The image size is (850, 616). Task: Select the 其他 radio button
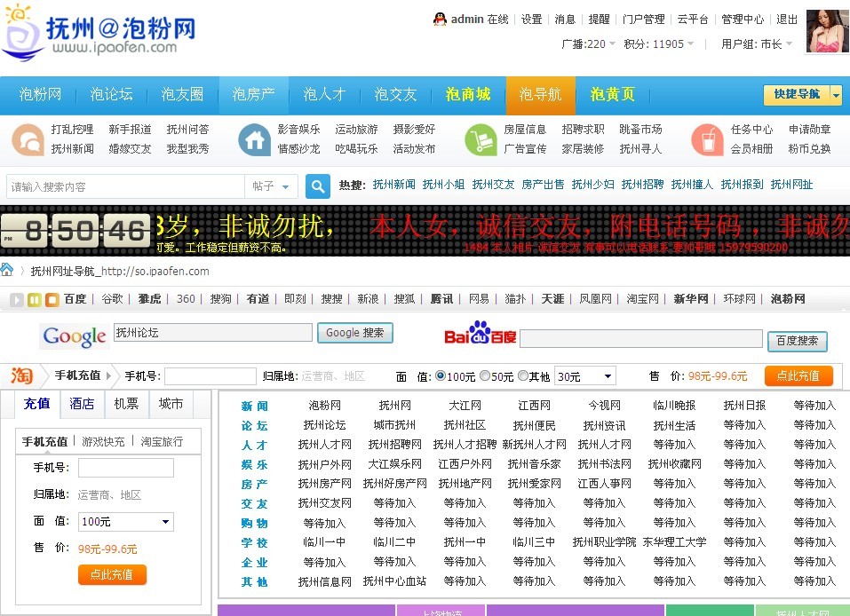pyautogui.click(x=522, y=375)
